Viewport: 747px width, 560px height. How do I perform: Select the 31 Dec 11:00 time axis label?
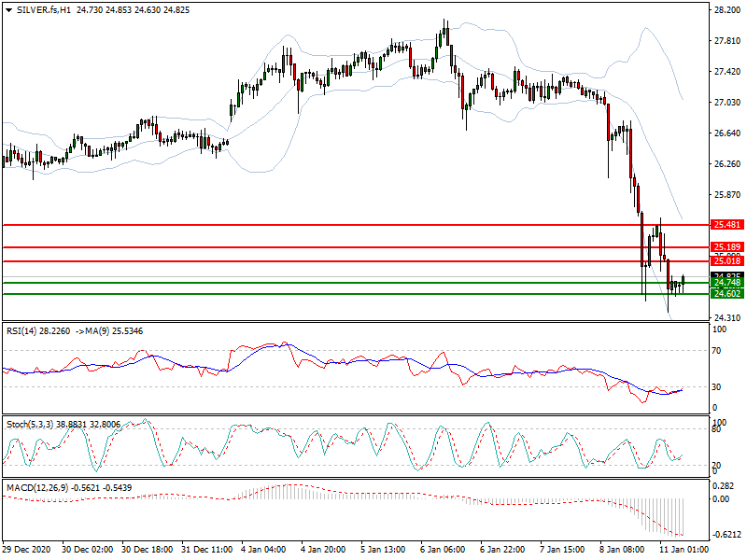pos(207,550)
